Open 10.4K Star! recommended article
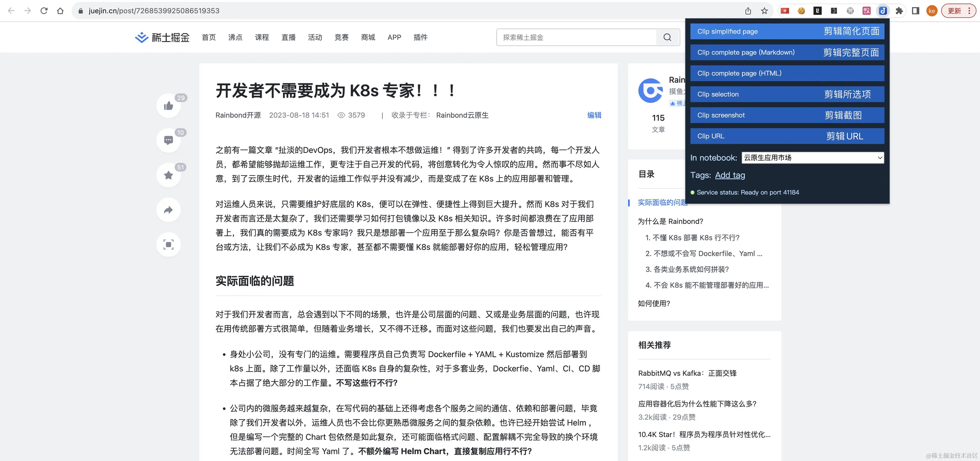 pyautogui.click(x=704, y=434)
